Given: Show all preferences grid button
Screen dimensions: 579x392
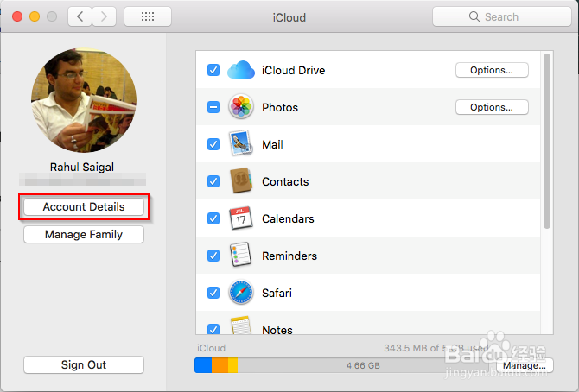Looking at the screenshot, I should point(148,16).
